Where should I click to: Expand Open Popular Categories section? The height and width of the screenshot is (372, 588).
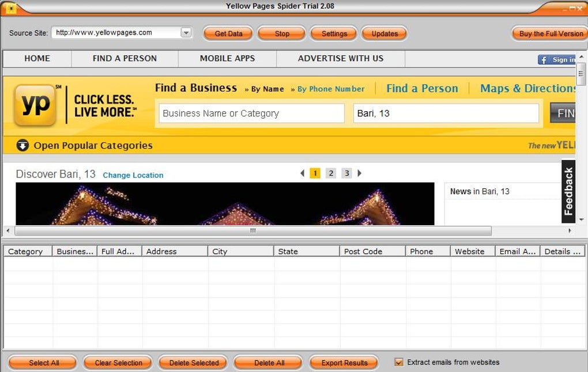(93, 145)
